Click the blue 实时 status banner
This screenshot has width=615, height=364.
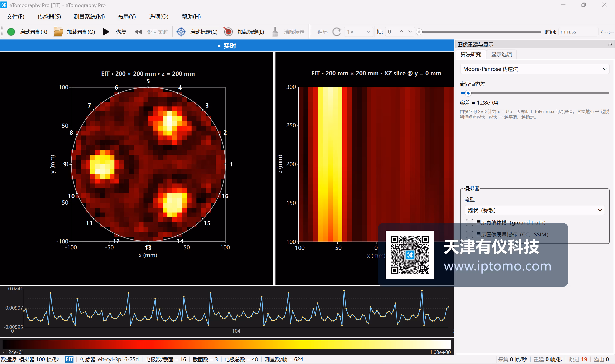(x=227, y=46)
